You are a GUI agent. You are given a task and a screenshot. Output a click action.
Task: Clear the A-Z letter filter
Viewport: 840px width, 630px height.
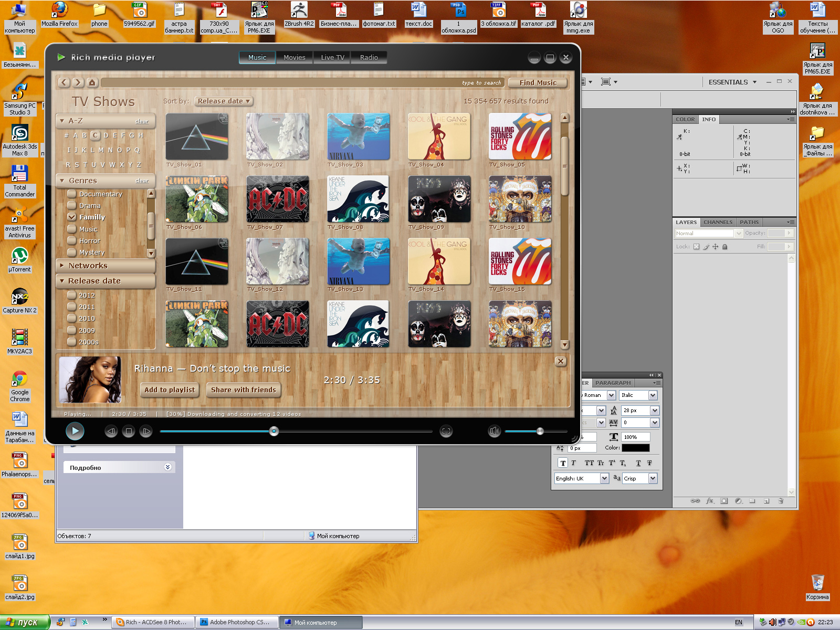tap(142, 121)
